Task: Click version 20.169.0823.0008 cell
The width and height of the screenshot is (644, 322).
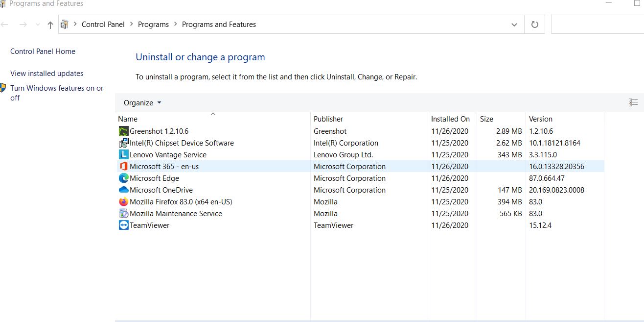Action: click(556, 190)
